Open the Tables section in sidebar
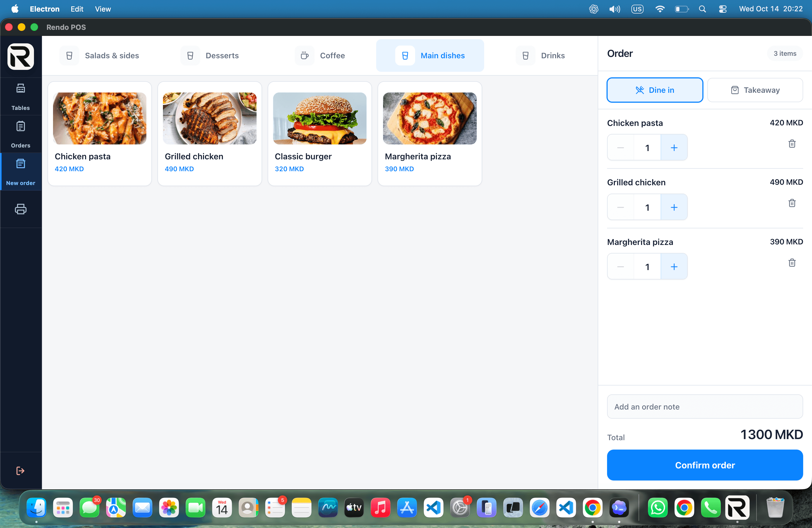The height and width of the screenshot is (528, 812). [x=20, y=97]
